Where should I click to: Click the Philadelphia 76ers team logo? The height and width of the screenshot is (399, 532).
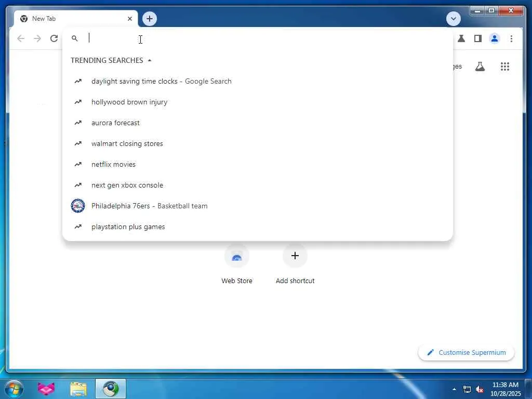point(78,206)
